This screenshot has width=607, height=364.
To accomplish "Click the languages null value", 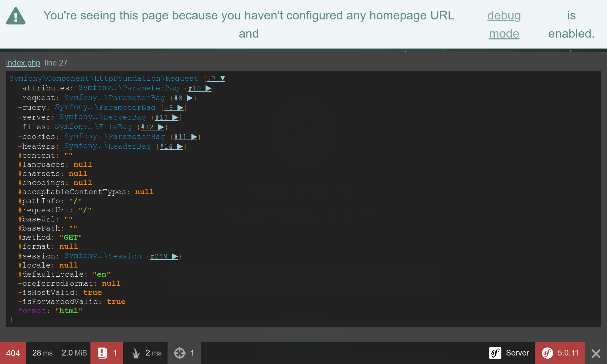I will 83,165.
